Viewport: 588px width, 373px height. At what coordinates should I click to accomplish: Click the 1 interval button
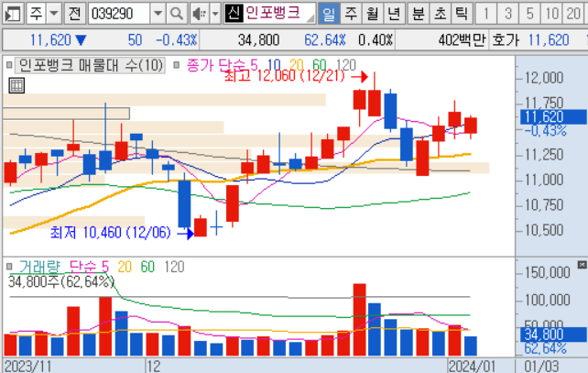(485, 14)
